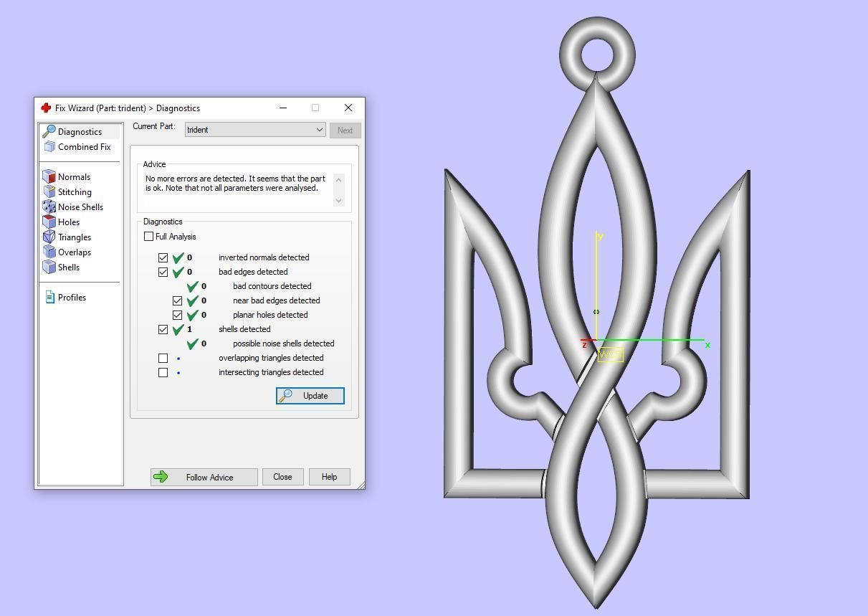Click the green checkmark for inverted normals
868x616 pixels.
[x=178, y=257]
